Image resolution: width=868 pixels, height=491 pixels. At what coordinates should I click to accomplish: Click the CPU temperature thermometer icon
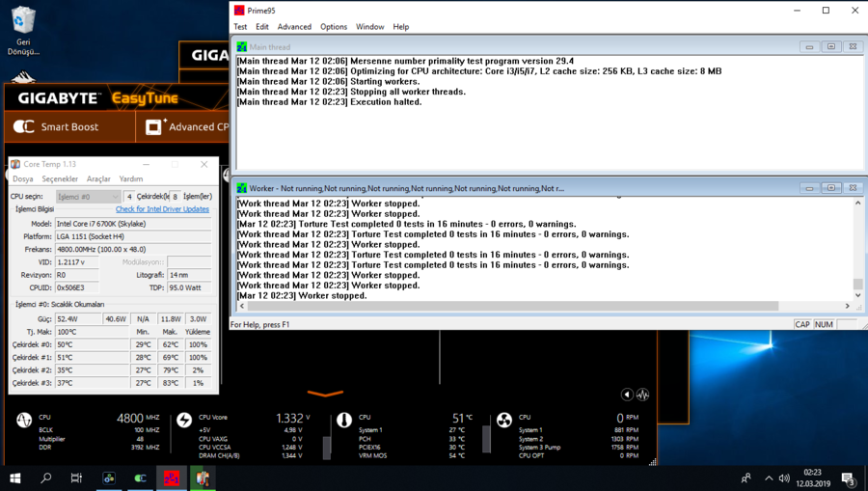[344, 421]
